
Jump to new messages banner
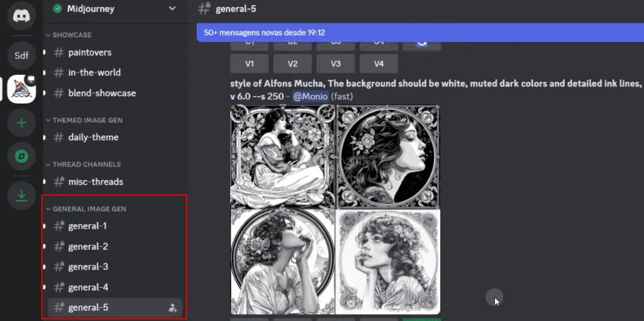point(420,33)
